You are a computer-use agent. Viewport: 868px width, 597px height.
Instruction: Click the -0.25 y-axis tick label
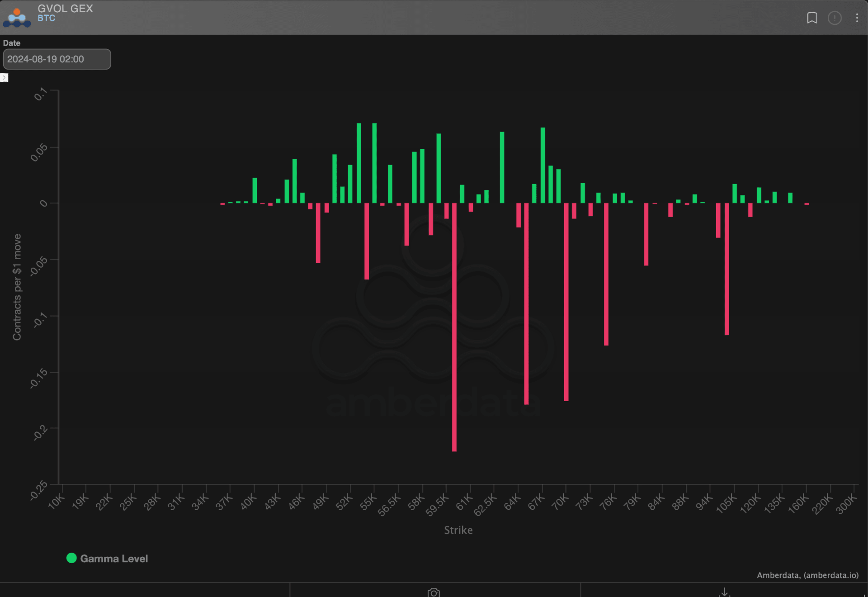[x=39, y=490]
